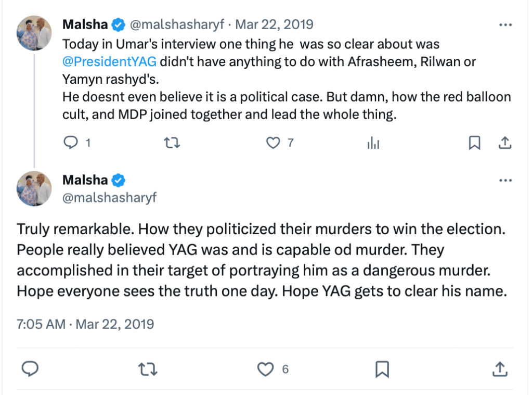
Task: Open the @PresidentYAG mention link
Action: click(109, 61)
